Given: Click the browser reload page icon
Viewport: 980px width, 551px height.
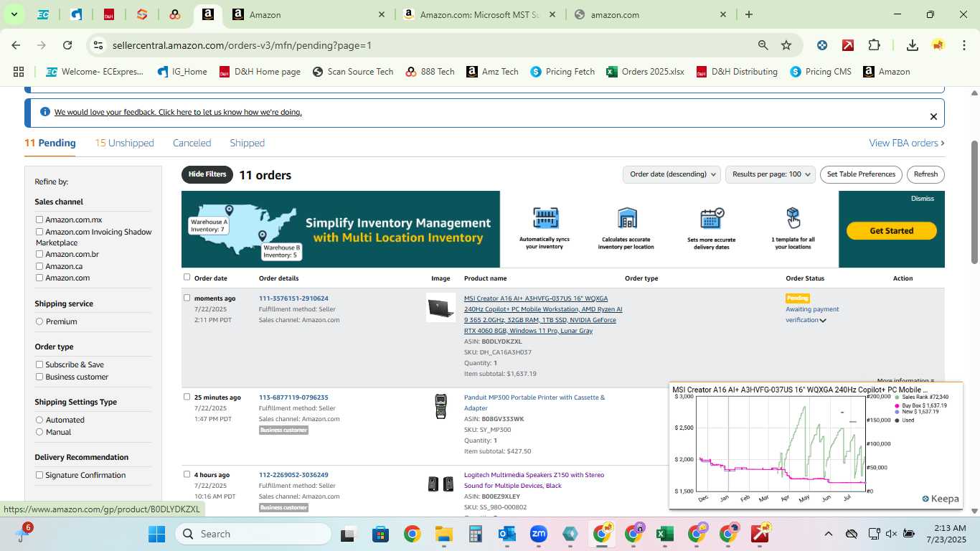Looking at the screenshot, I should [x=67, y=45].
